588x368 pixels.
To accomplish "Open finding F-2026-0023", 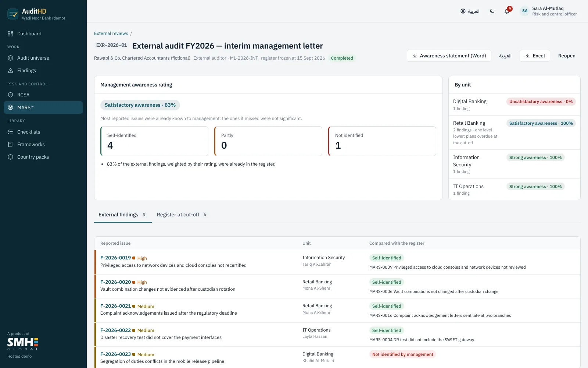I will click(x=115, y=354).
